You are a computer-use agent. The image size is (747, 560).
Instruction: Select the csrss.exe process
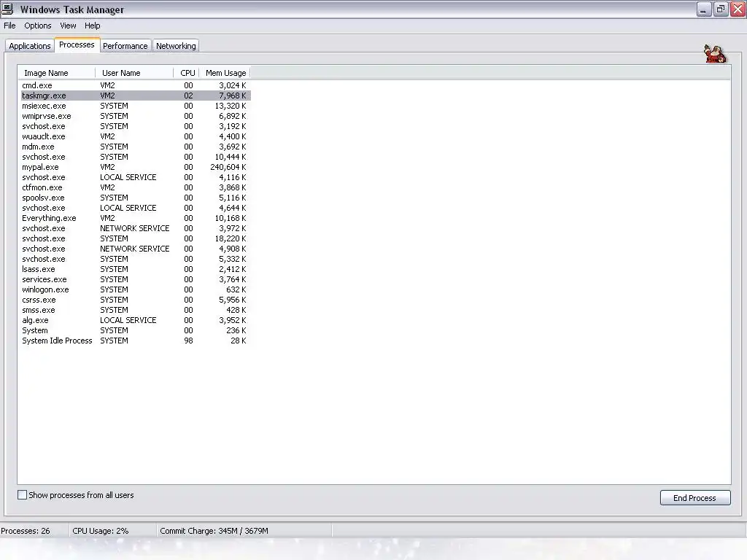[x=135, y=300]
